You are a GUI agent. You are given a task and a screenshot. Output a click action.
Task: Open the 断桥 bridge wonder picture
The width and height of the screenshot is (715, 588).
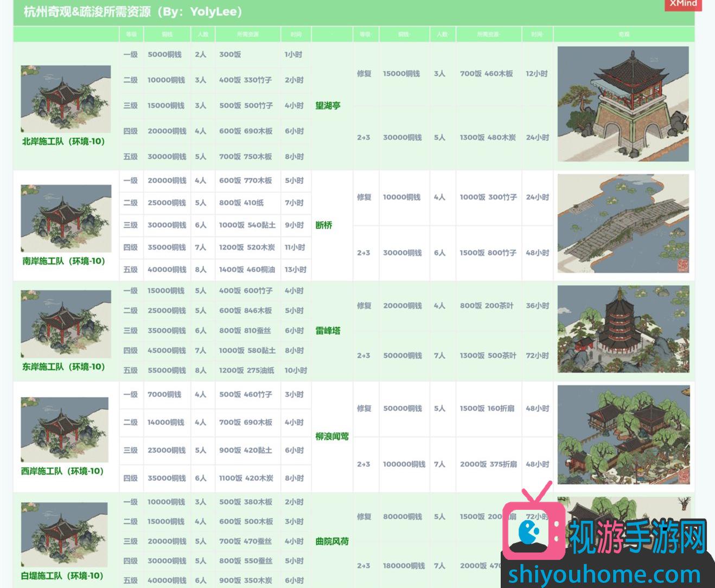click(x=623, y=223)
